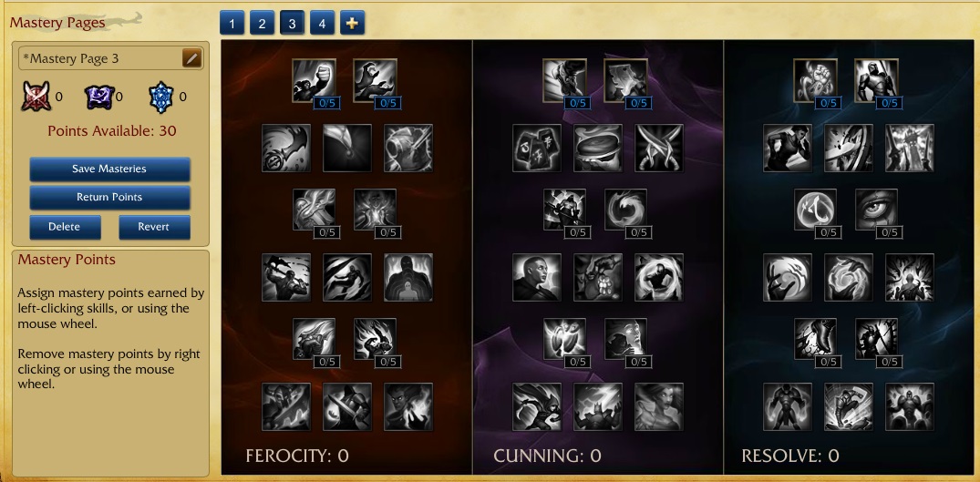Select the fist mastery in Ferocity top row

pyautogui.click(x=314, y=80)
